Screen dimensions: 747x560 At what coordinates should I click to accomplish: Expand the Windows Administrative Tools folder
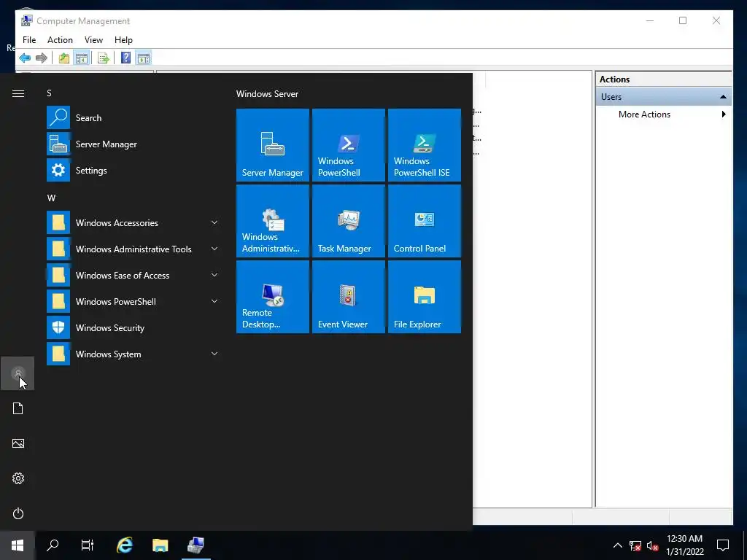tap(133, 249)
